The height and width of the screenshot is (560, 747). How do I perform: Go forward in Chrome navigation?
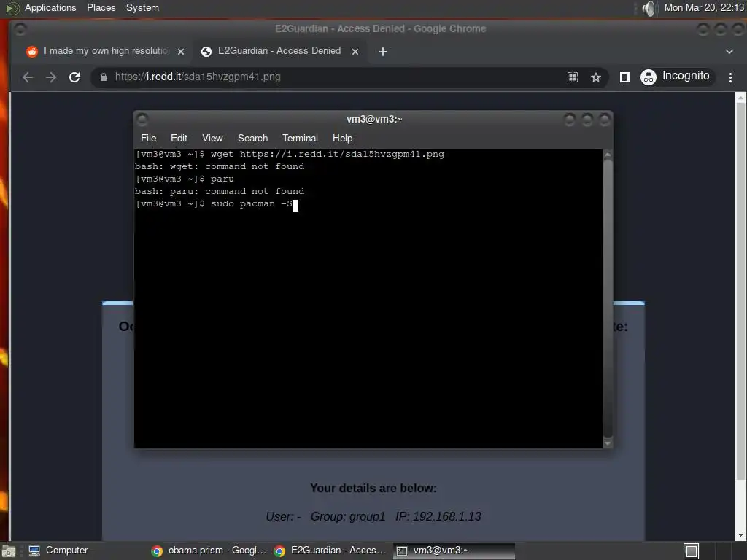[x=51, y=77]
